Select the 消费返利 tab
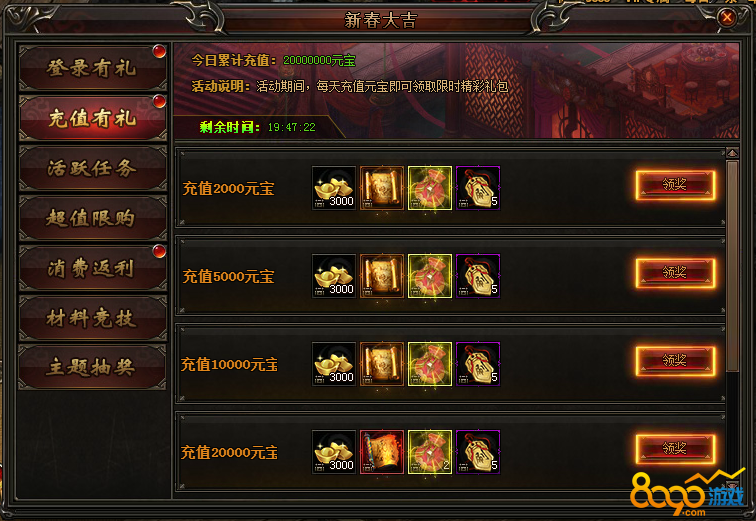The height and width of the screenshot is (521, 756). [93, 268]
